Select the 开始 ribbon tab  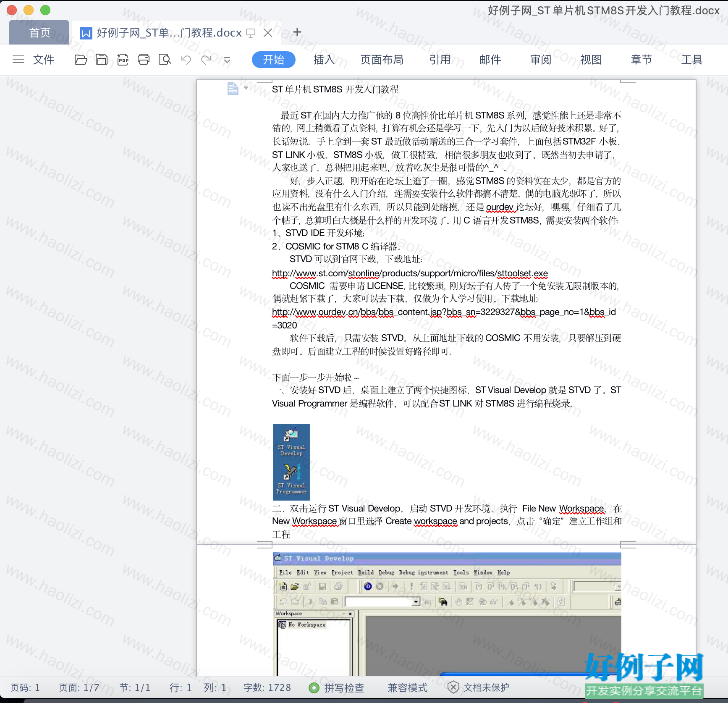[274, 60]
